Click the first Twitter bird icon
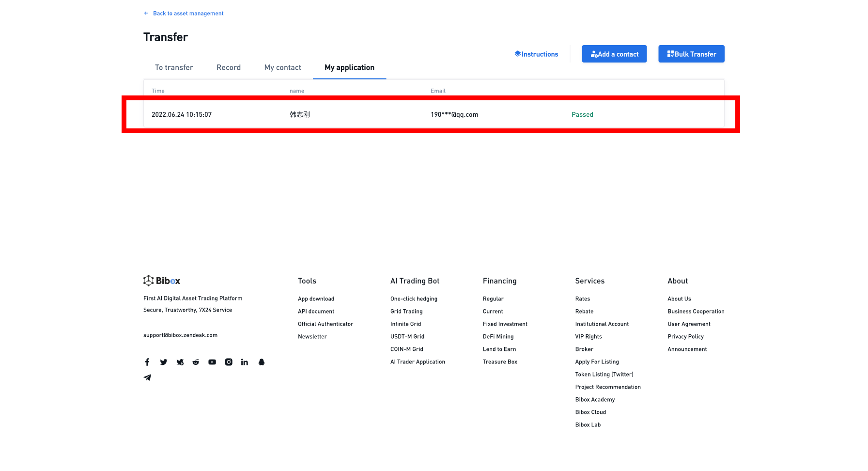 (164, 362)
